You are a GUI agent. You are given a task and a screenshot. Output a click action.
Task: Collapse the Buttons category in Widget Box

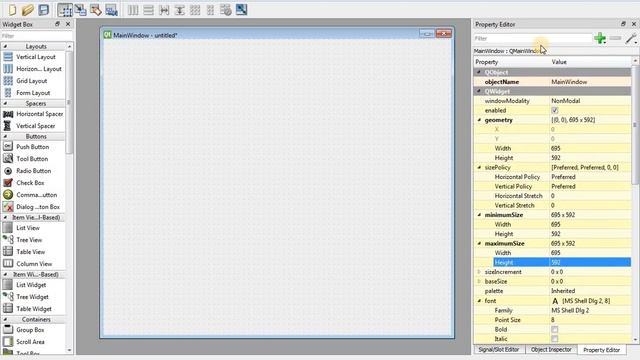[x=6, y=136]
